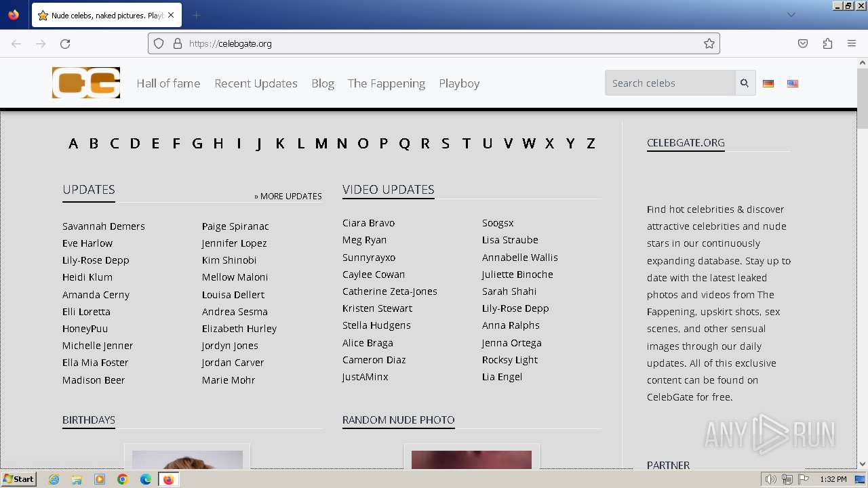Viewport: 868px width, 488px height.
Task: Select letter Q in the alphabet index
Action: point(404,143)
